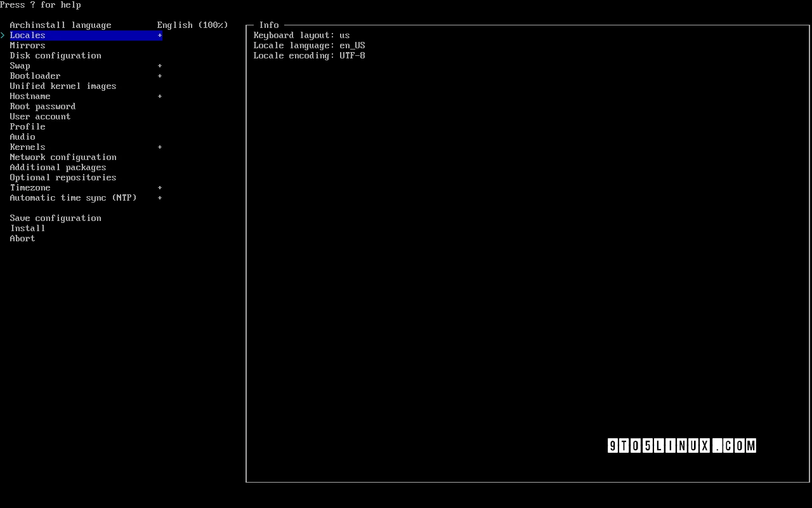Image resolution: width=812 pixels, height=508 pixels.
Task: Click the Install option
Action: click(x=27, y=228)
